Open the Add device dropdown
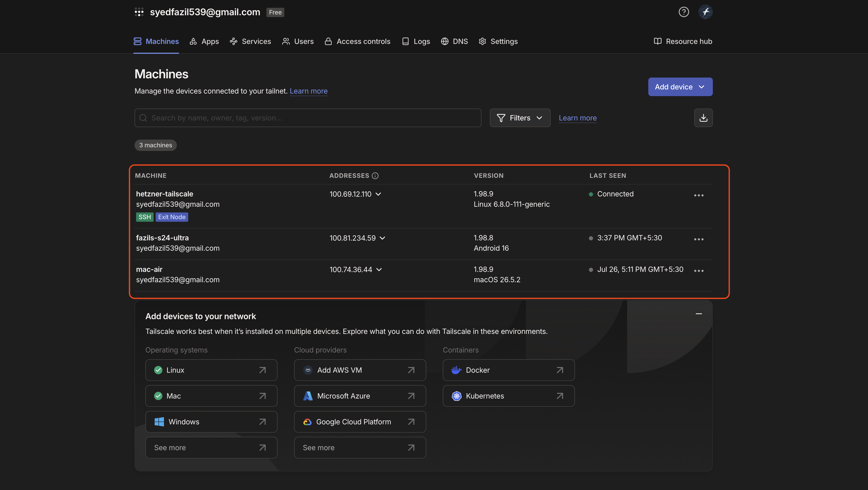 click(x=680, y=87)
